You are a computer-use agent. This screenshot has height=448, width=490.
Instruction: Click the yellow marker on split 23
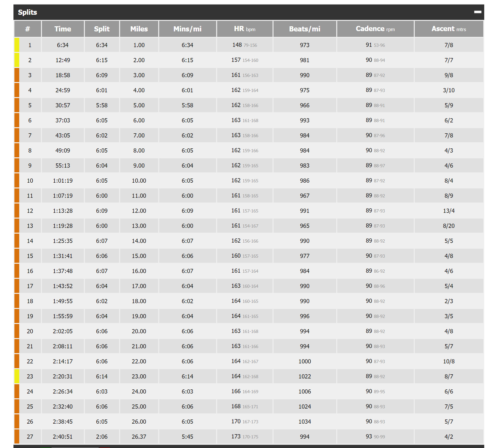(17, 376)
